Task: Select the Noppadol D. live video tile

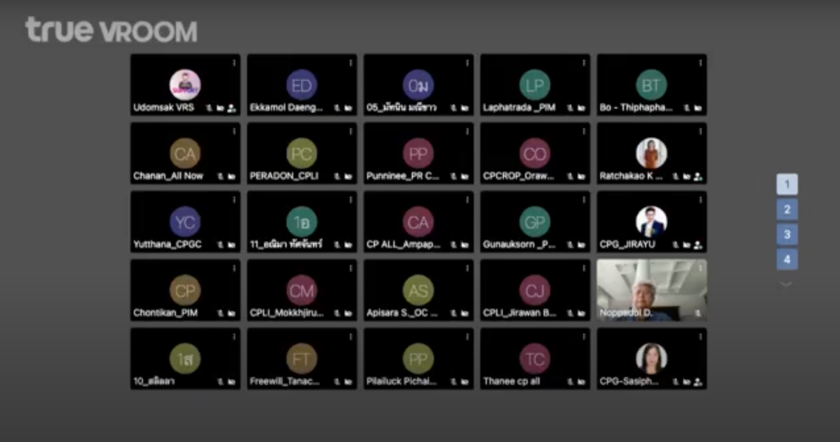Action: [x=651, y=288]
